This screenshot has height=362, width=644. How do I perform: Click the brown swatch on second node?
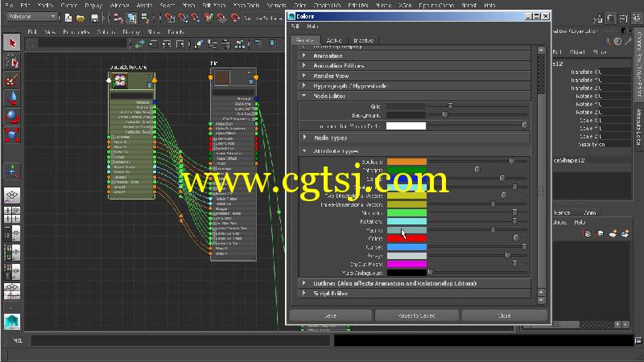tap(222, 77)
